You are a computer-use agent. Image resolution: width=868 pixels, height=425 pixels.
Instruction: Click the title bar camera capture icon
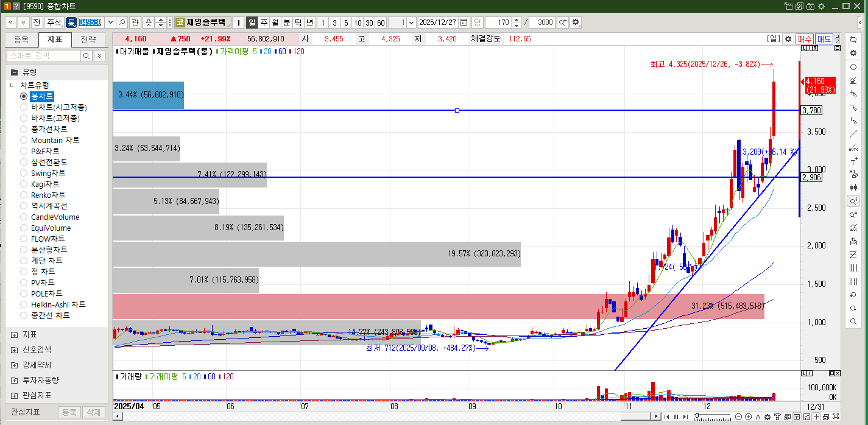click(810, 6)
